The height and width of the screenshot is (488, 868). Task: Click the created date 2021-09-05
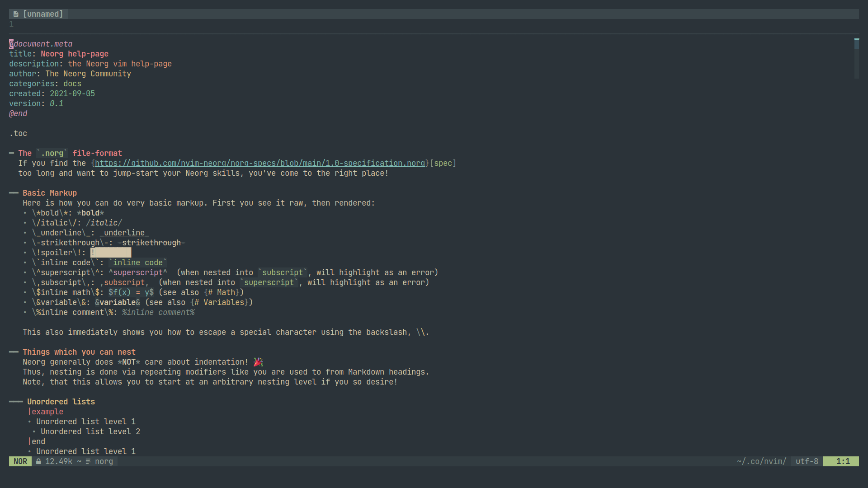(x=72, y=94)
